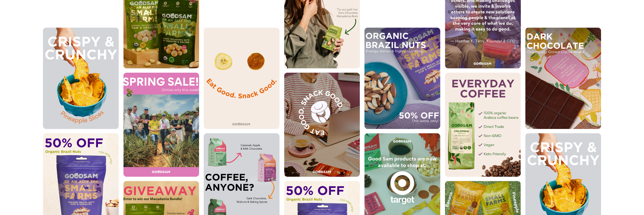Click the macadamia nut bags photo
This screenshot has height=215, width=644.
point(161,34)
